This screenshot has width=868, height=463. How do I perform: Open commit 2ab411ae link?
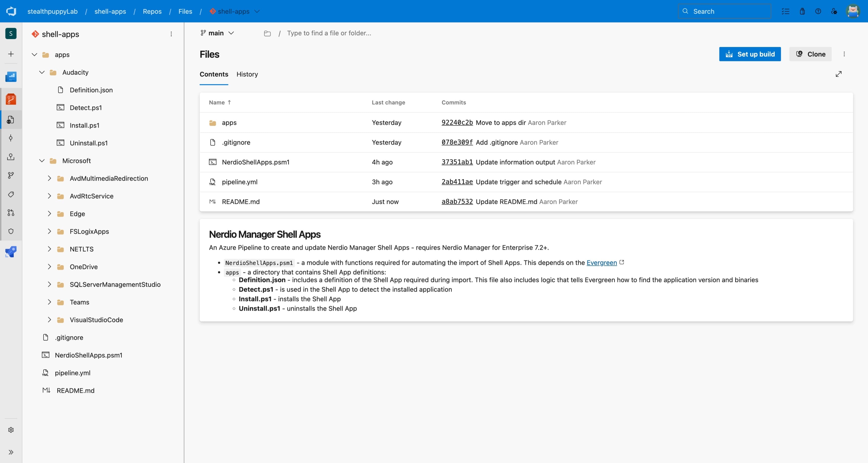[457, 182]
